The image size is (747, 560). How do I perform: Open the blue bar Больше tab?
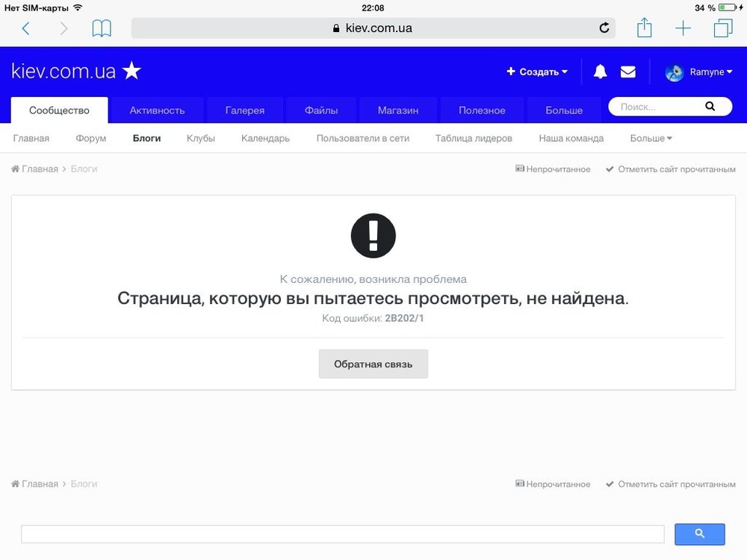[564, 110]
